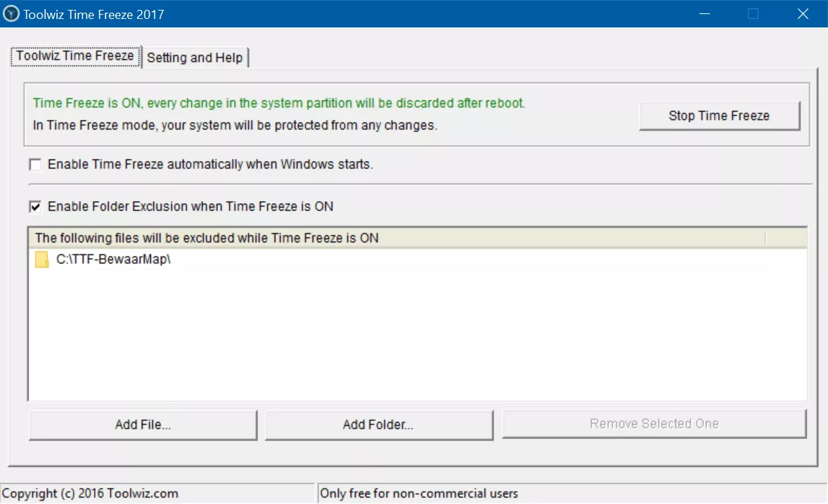Click the Toolwiz app icon in title bar
Screen dimensions: 828x504
click(11, 14)
